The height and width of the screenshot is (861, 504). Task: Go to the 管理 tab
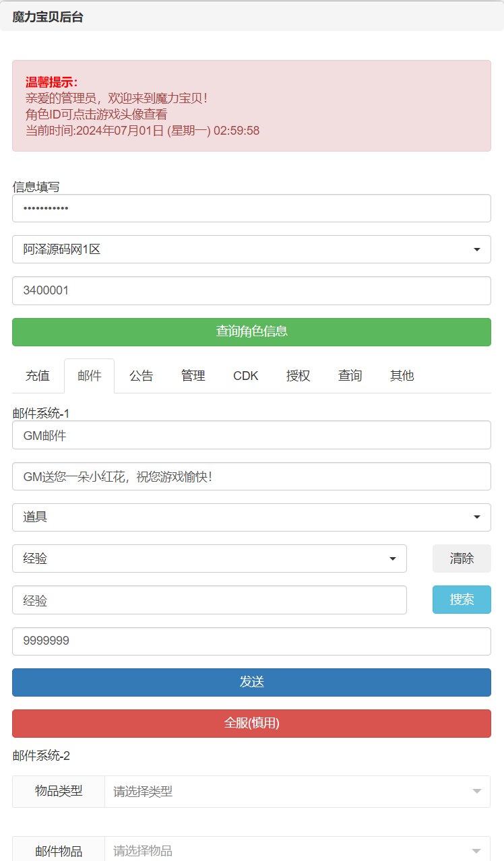coord(193,376)
